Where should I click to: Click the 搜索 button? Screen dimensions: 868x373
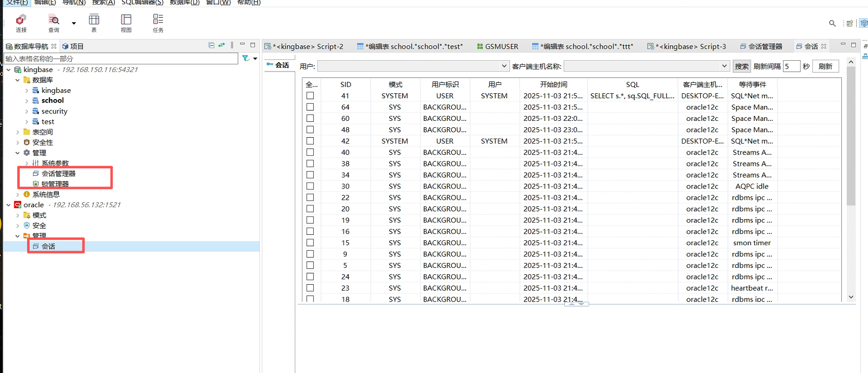pyautogui.click(x=741, y=66)
